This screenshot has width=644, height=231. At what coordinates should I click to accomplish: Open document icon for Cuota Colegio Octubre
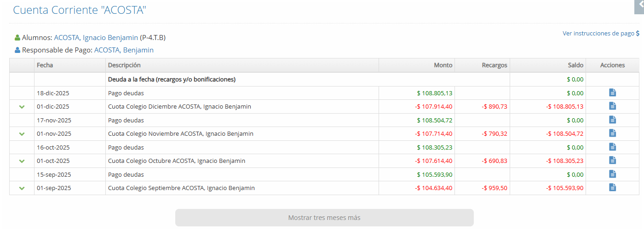tap(612, 160)
